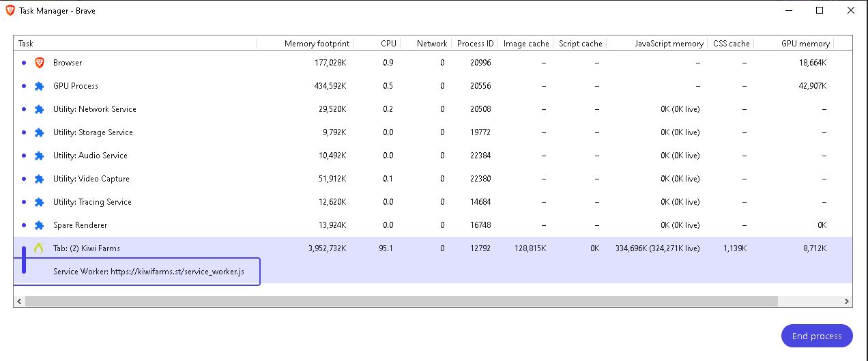Sort by Process ID column header
The width and height of the screenshot is (868, 361).
coord(475,44)
